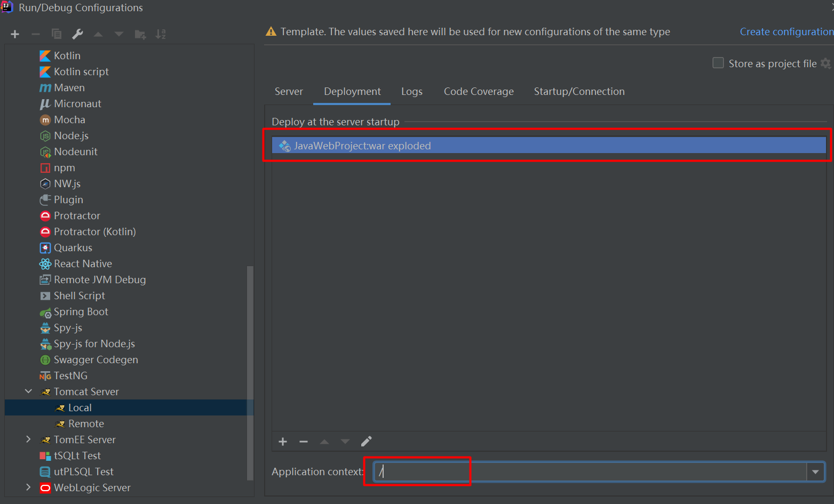Select the Deployment tab

pyautogui.click(x=352, y=91)
